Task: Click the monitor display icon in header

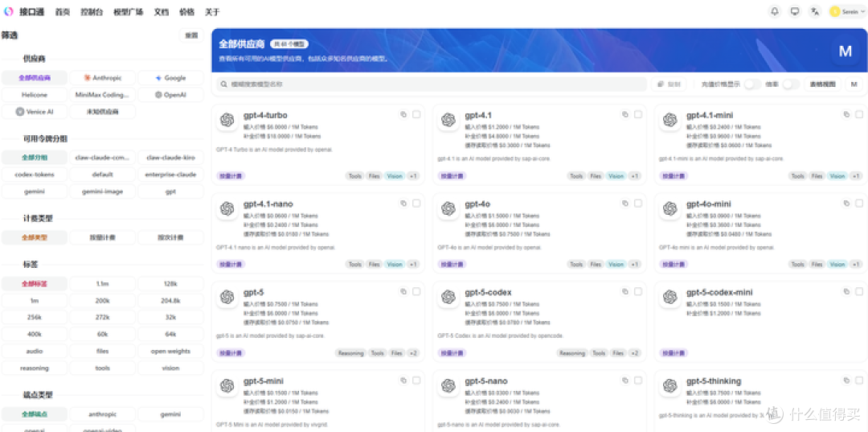Action: point(795,11)
